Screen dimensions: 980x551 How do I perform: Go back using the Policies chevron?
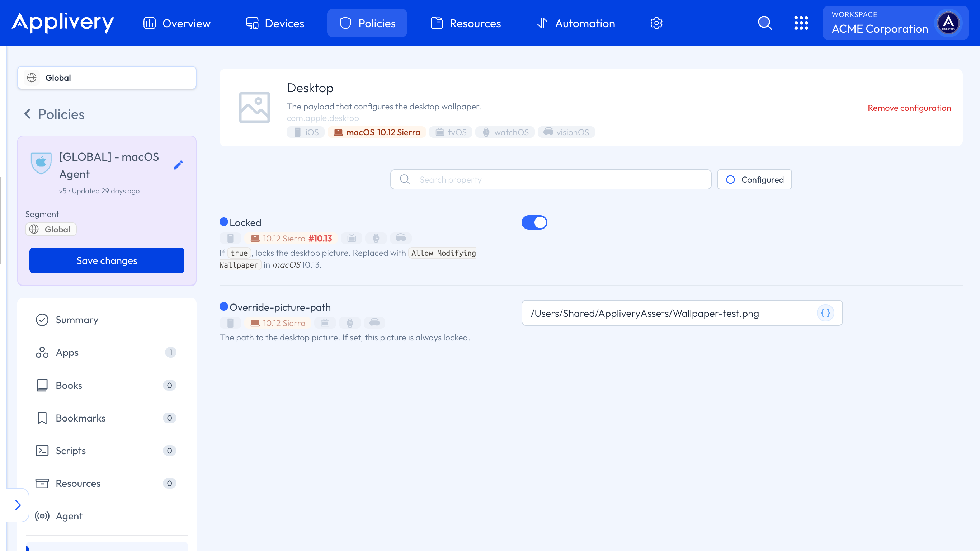[27, 114]
